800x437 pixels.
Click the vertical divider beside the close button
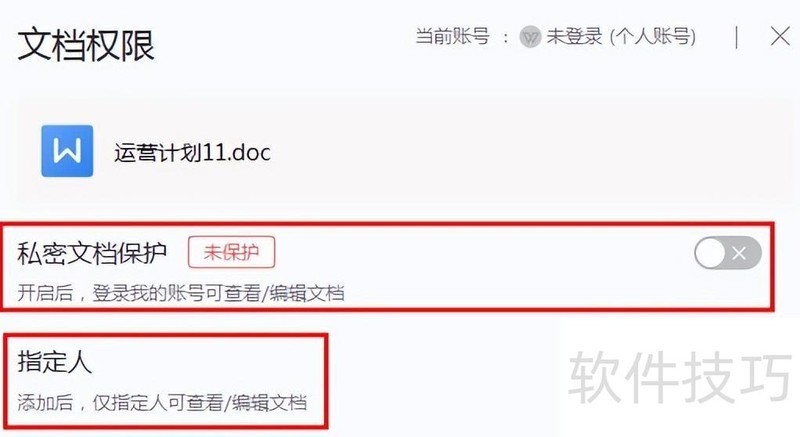point(737,37)
